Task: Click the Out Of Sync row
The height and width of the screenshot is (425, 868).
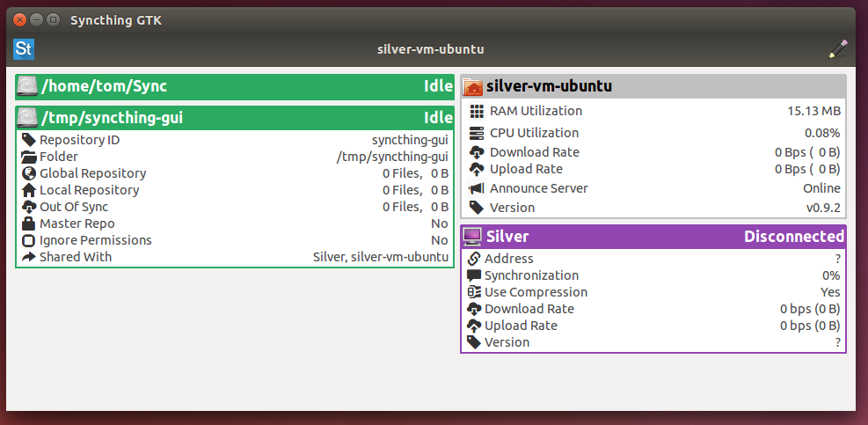Action: pos(234,207)
